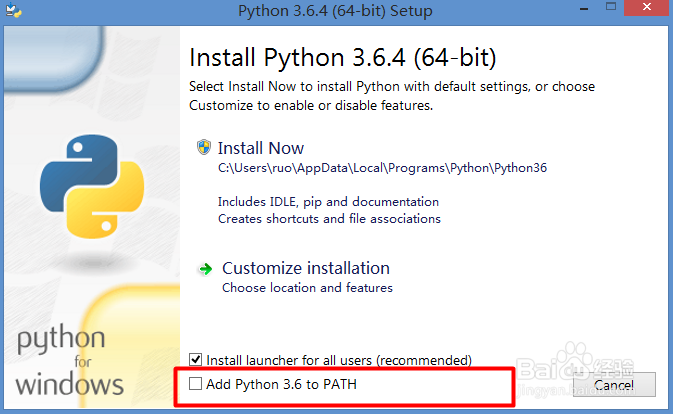Click the 'Creates shortcuts and file associations' line
This screenshot has width=673, height=414.
[x=329, y=218]
